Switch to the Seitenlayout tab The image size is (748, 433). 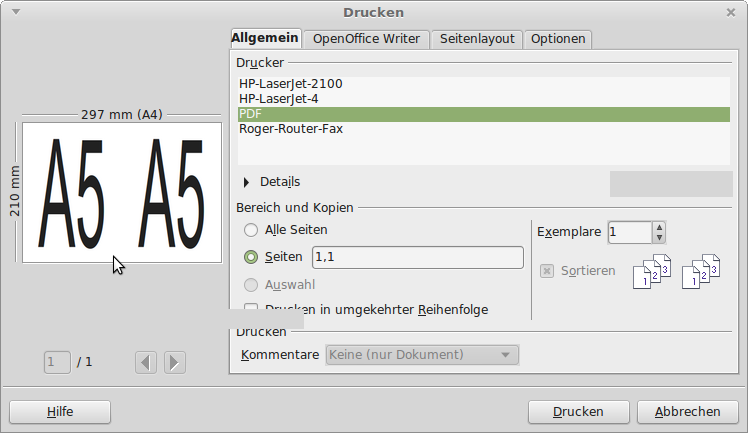(x=477, y=39)
